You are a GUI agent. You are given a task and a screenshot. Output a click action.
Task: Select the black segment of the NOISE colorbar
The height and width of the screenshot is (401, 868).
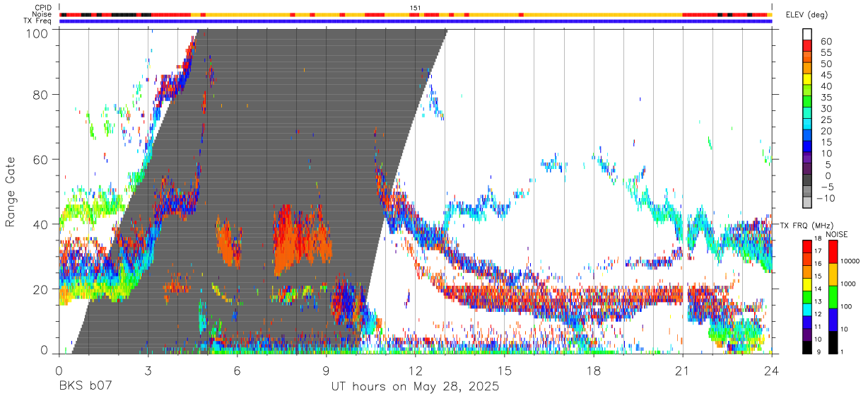click(833, 342)
